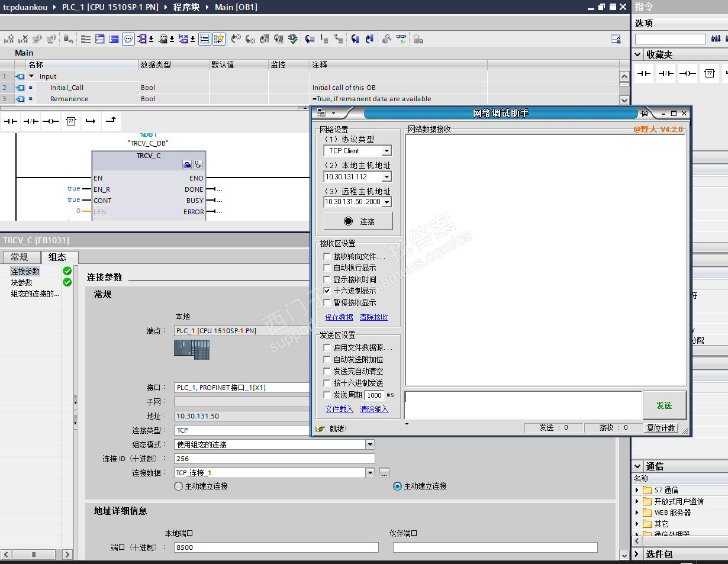Insert empty box from editor favorites bar
728x564 pixels.
[71, 121]
